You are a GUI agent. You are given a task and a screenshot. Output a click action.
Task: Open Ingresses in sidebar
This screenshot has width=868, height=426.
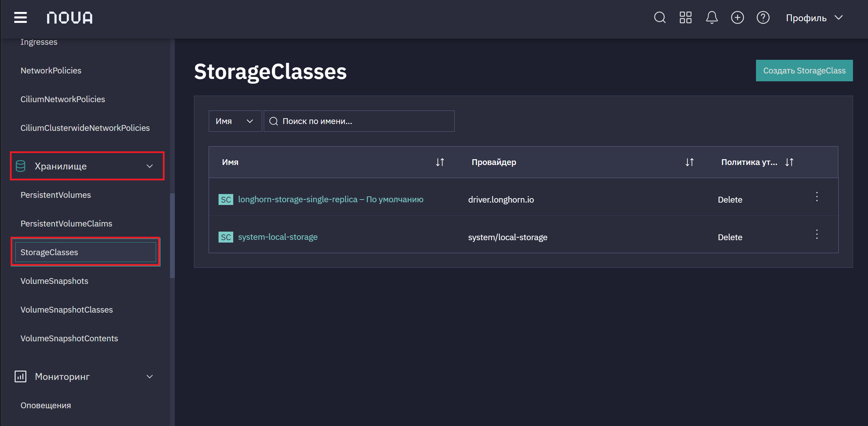39,42
